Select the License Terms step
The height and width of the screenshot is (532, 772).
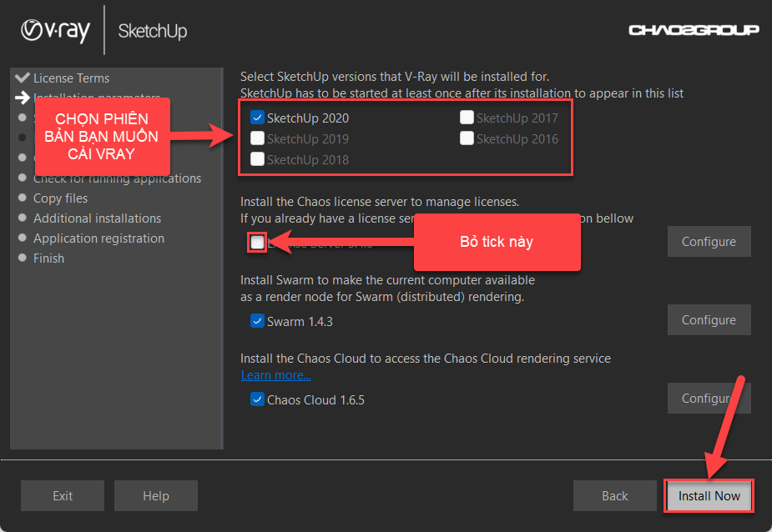click(71, 78)
